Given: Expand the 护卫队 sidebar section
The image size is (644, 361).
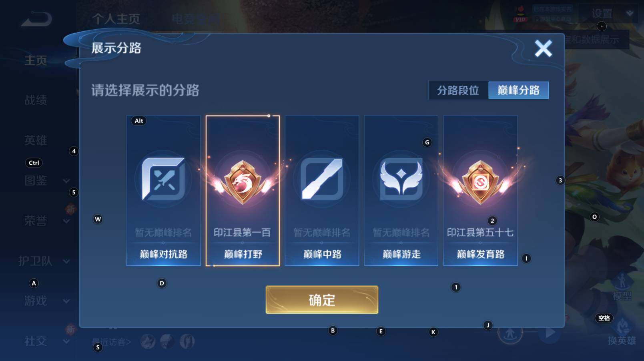Looking at the screenshot, I should pos(66,261).
